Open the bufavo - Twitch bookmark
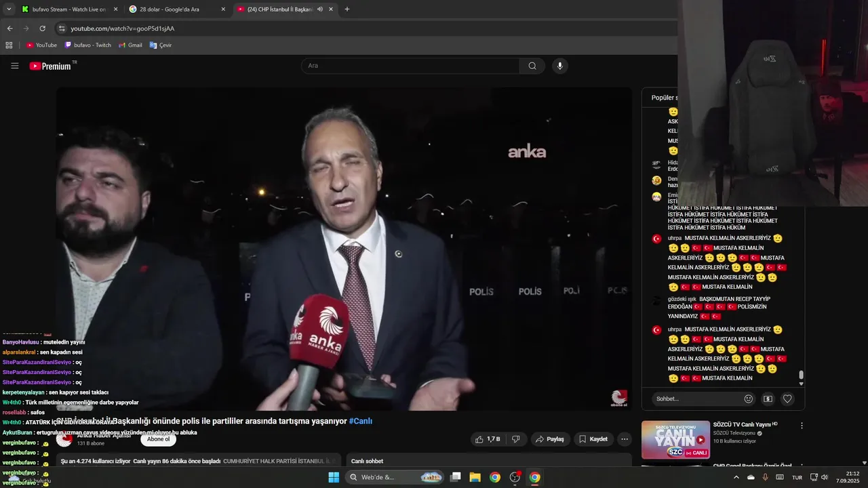Screen dimensions: 868x488 87,45
